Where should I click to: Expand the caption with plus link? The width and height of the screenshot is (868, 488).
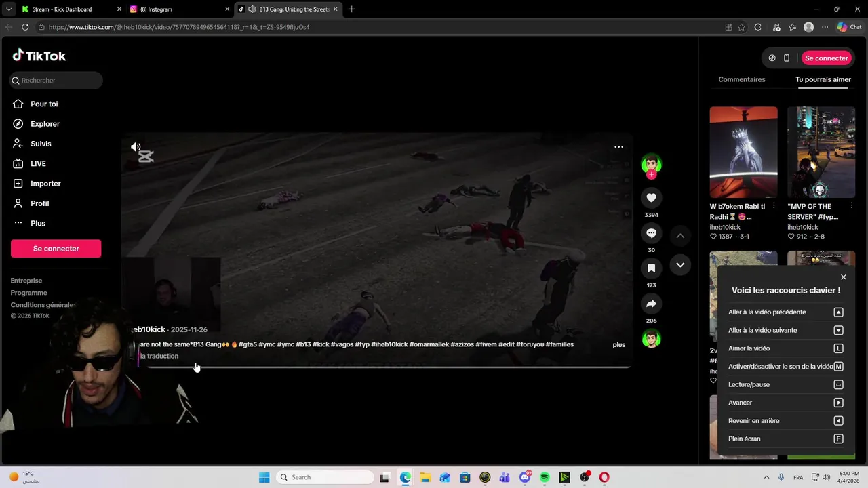(x=618, y=345)
